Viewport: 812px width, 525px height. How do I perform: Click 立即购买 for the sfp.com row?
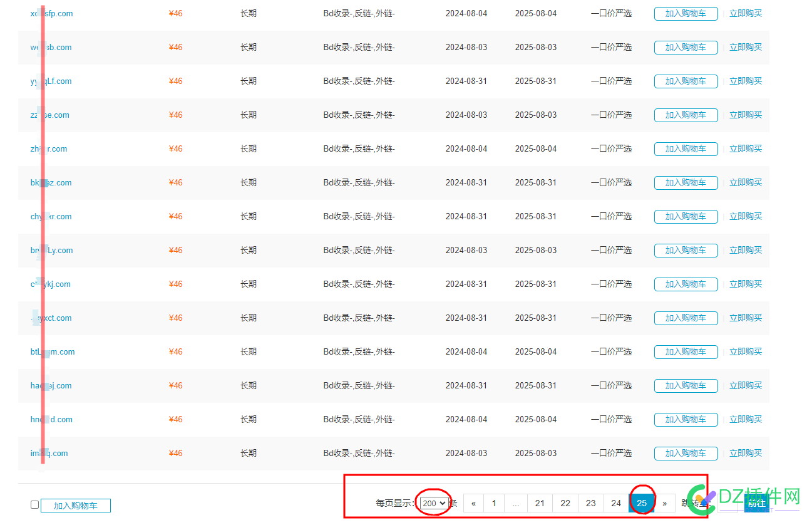746,13
